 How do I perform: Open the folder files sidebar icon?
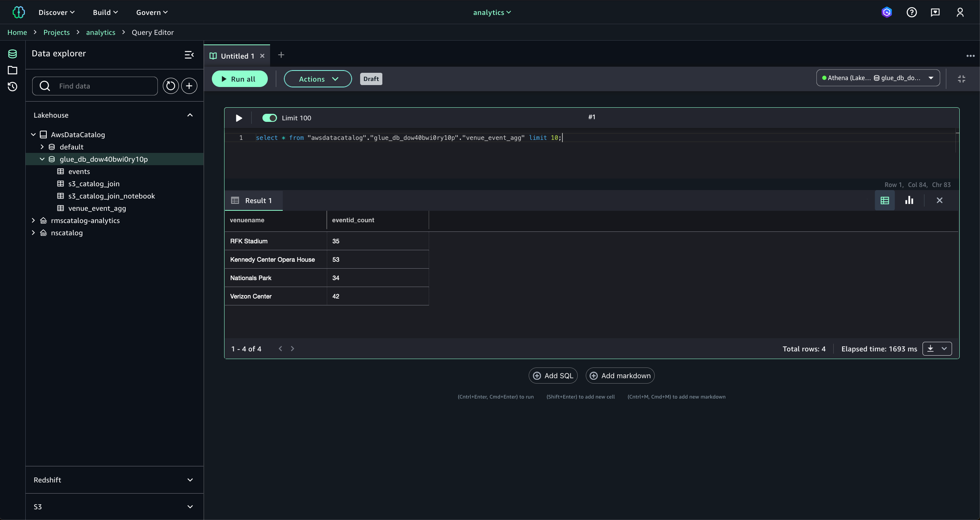[x=12, y=70]
